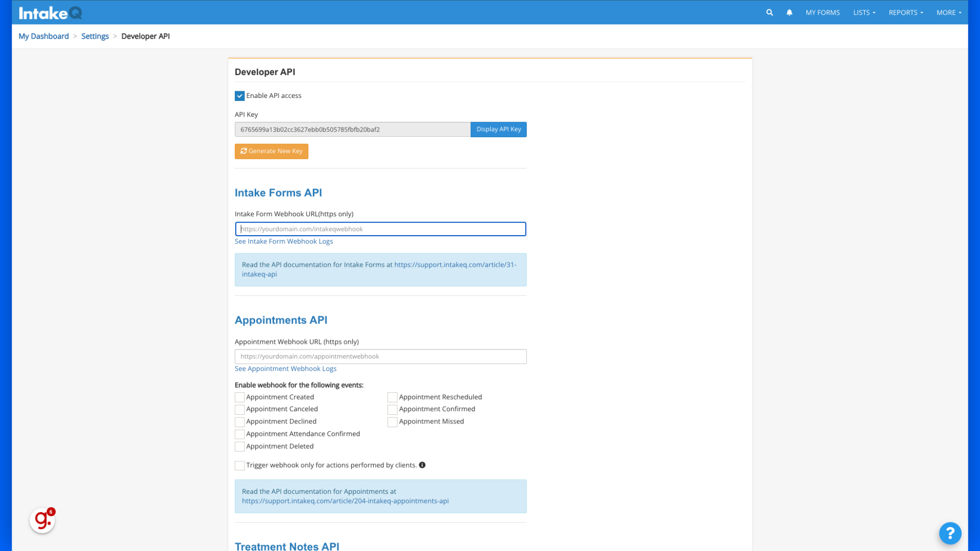Click the API Key text field
Screen dimensions: 980x551
pos(352,130)
